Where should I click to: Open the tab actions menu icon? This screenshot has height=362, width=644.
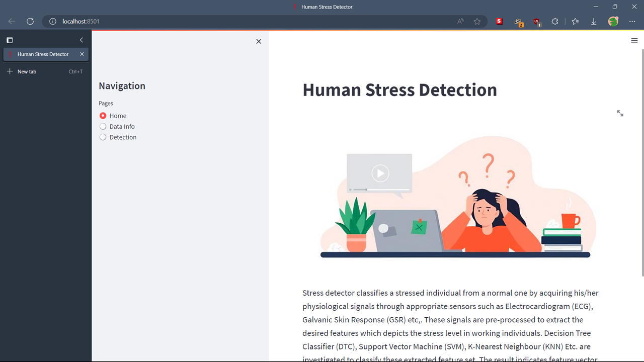pyautogui.click(x=10, y=40)
